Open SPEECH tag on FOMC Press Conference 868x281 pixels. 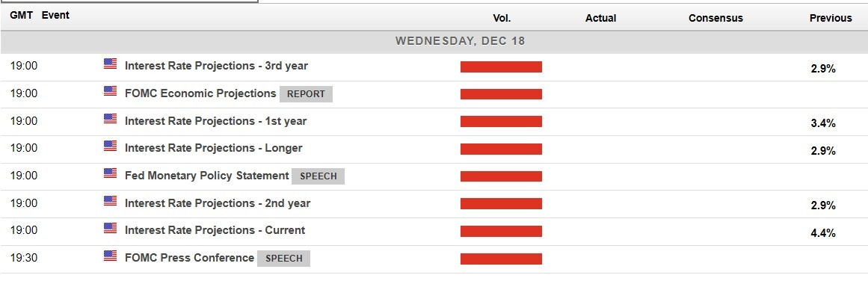click(284, 259)
